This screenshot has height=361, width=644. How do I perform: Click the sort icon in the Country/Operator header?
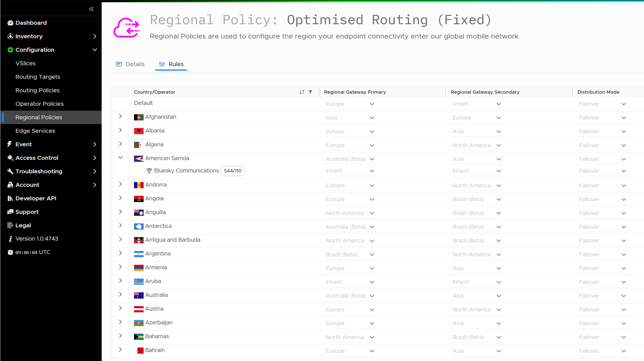[x=302, y=92]
